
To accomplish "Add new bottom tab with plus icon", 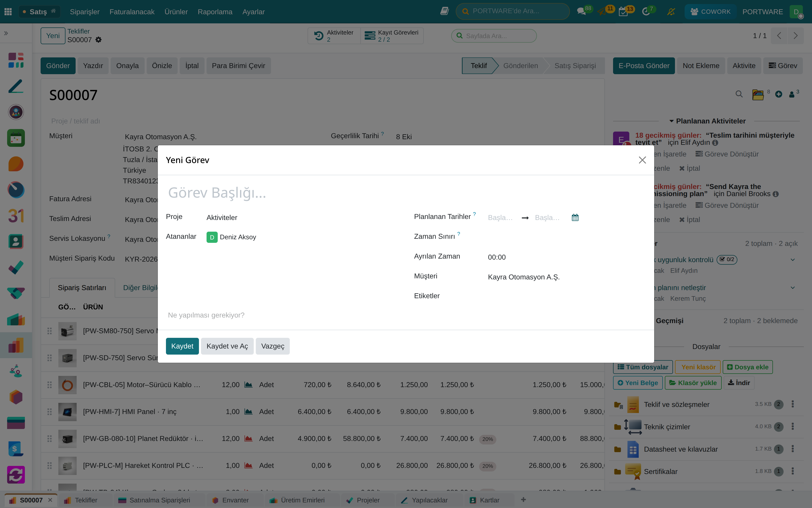I will [x=523, y=500].
